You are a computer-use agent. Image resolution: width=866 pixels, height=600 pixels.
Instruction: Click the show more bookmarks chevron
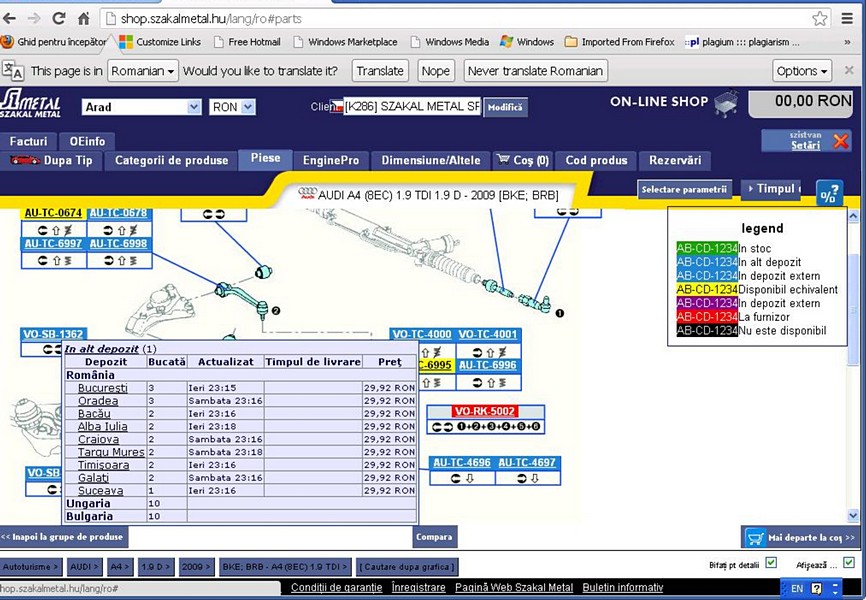(x=847, y=42)
